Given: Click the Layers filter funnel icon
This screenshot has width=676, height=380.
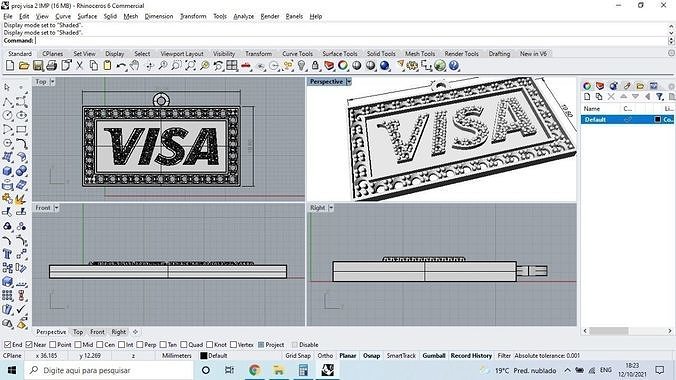Looking at the screenshot, I should tap(660, 97).
